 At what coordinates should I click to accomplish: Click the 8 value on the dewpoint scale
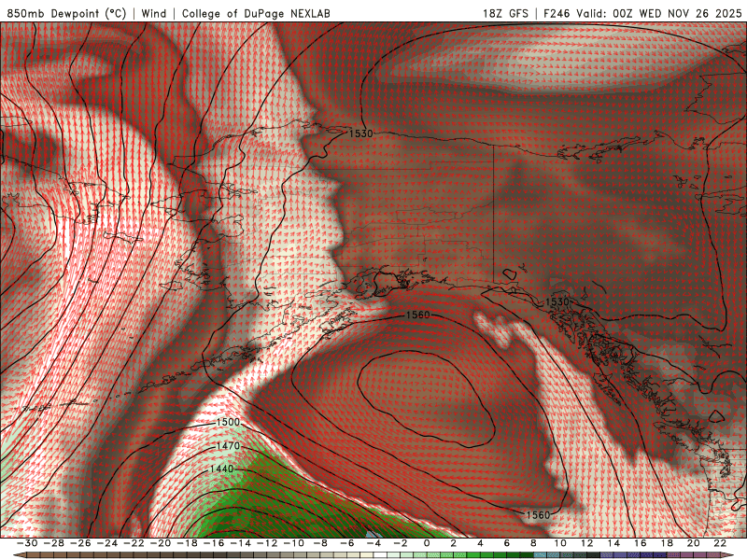pos(533,543)
